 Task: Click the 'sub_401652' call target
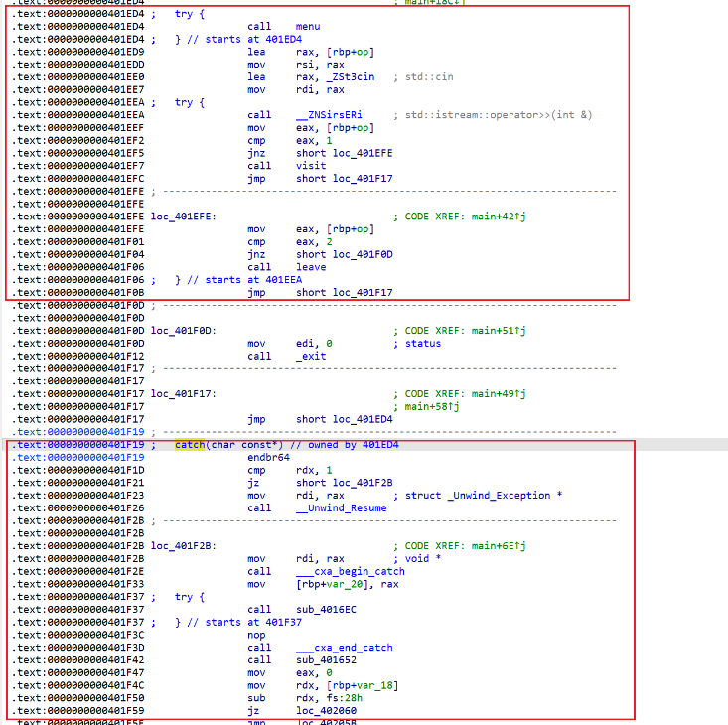pyautogui.click(x=326, y=660)
